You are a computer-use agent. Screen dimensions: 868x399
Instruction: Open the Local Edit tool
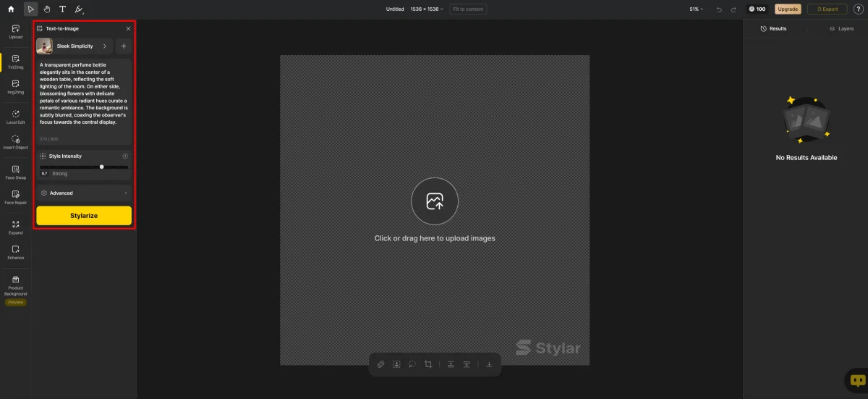[x=16, y=117]
